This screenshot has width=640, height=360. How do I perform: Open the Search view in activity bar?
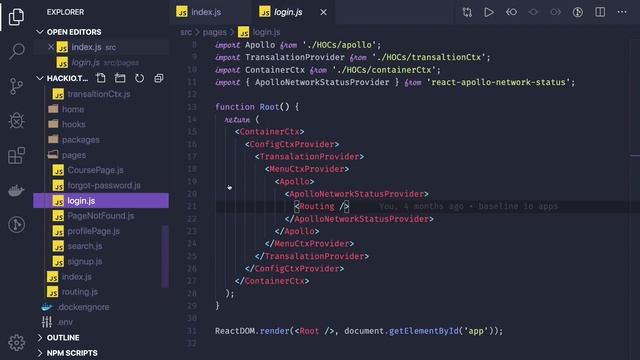pyautogui.click(x=16, y=51)
